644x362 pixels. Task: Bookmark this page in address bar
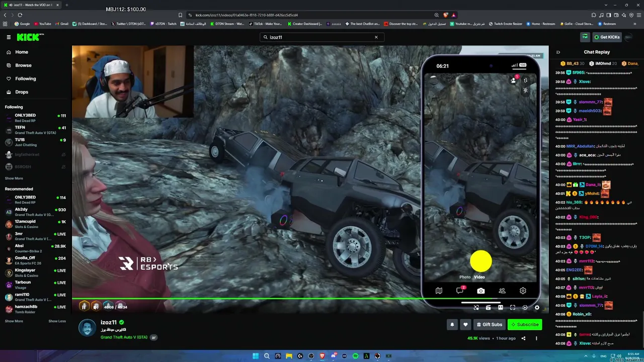[x=180, y=15]
